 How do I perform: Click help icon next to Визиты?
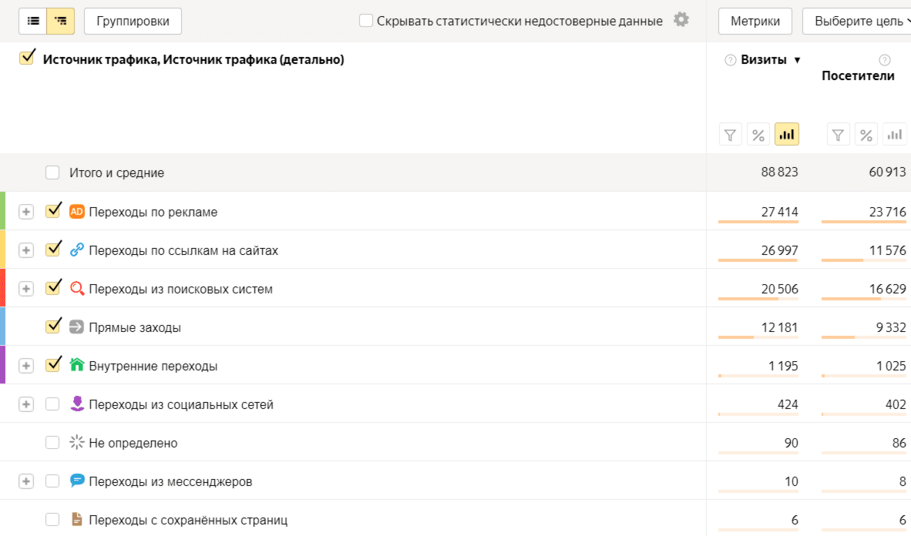[730, 60]
